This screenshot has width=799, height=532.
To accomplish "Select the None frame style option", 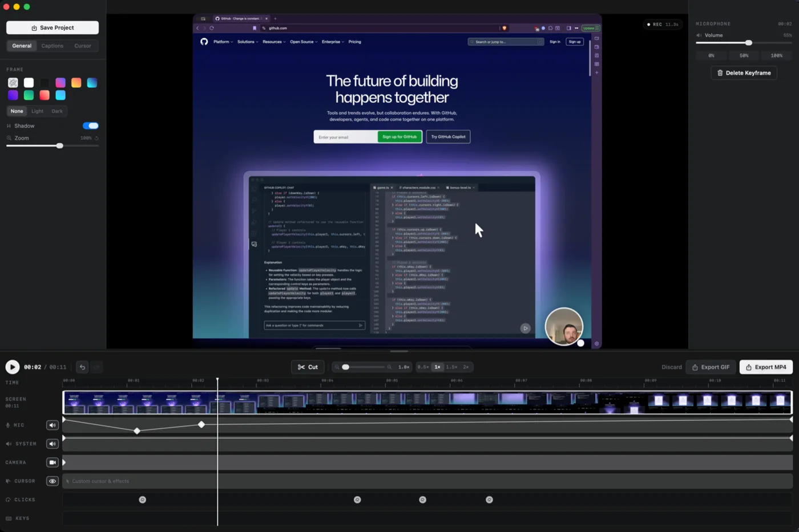I will 17,111.
